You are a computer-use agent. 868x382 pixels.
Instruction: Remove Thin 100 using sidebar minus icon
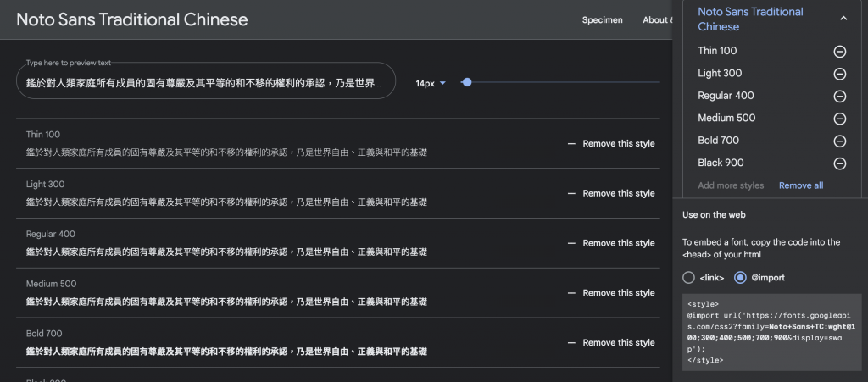pyautogui.click(x=839, y=52)
